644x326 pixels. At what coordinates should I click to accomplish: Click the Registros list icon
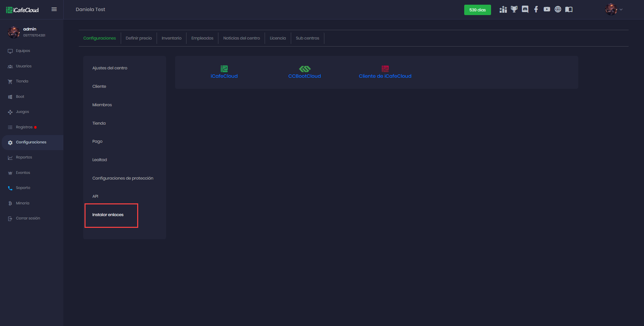pyautogui.click(x=10, y=127)
